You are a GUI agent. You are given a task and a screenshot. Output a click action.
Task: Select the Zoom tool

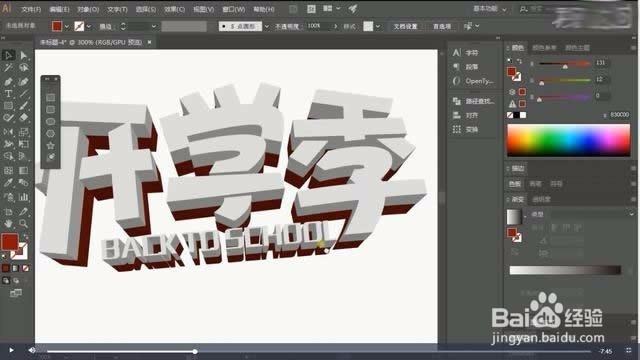(24, 223)
